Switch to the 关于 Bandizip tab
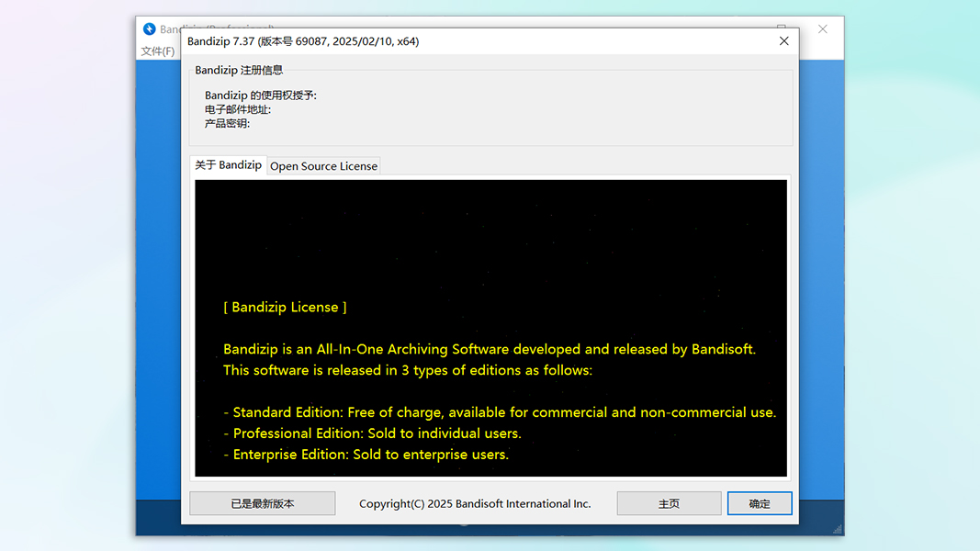This screenshot has width=980, height=551. pos(228,165)
